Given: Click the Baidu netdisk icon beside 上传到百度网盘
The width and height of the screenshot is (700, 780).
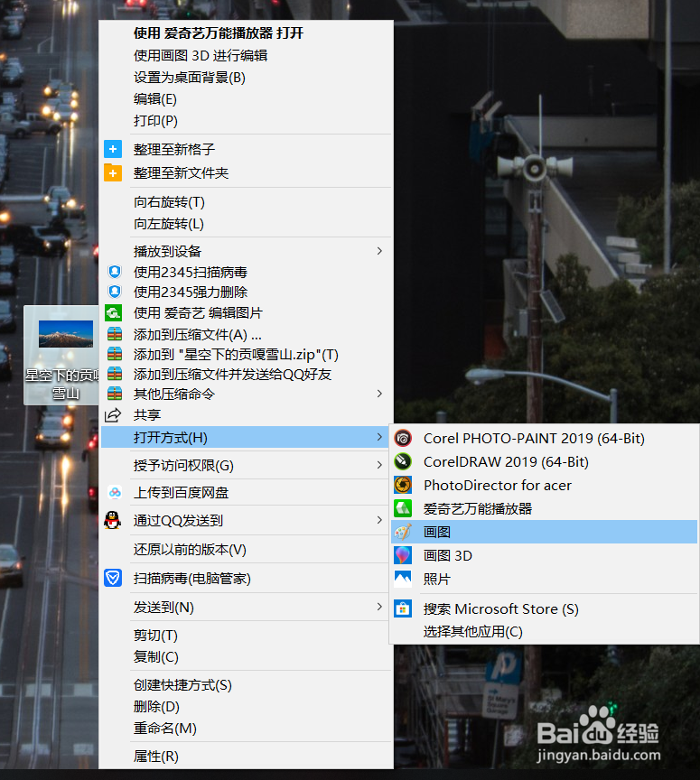Looking at the screenshot, I should (115, 493).
